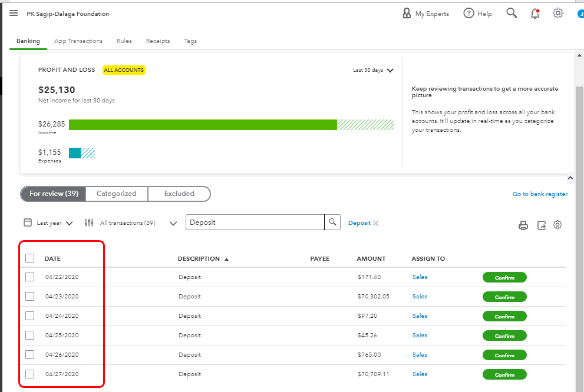Check the 04/26/2020 transaction
Screen dimensions: 584x392
[30, 354]
